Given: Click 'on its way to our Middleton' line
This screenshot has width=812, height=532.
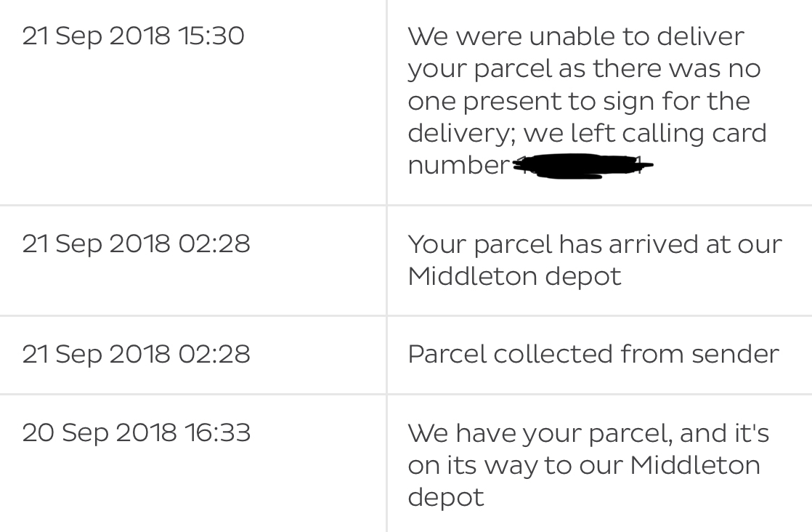Looking at the screenshot, I should (584, 465).
